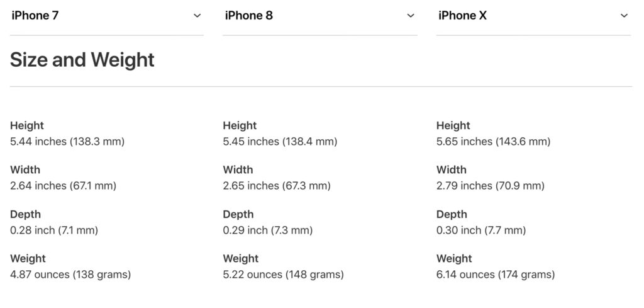Open the iPhone 7 model selector label

[x=35, y=15]
